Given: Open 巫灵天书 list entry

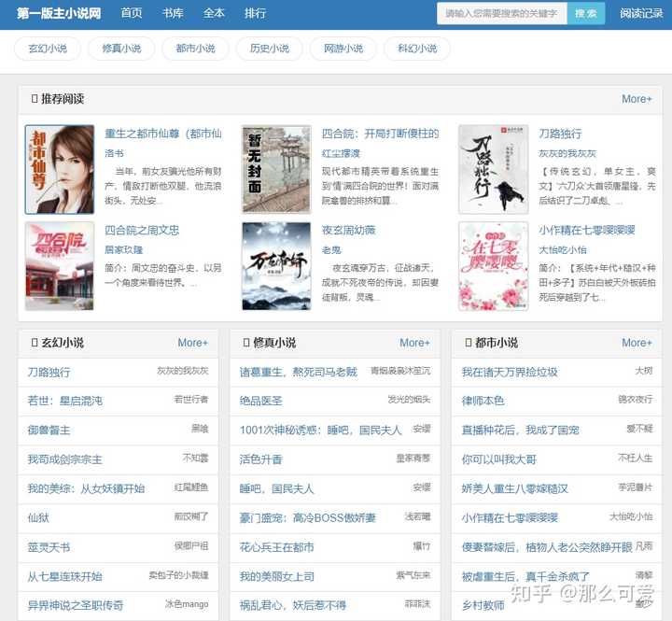Looking at the screenshot, I should point(49,547).
